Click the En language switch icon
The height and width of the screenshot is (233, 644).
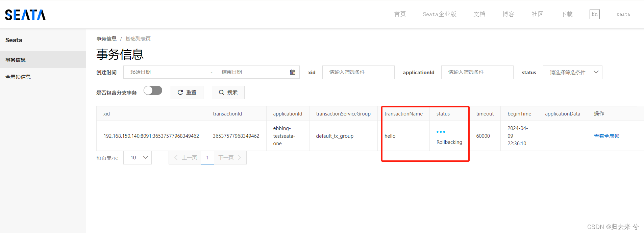point(594,14)
